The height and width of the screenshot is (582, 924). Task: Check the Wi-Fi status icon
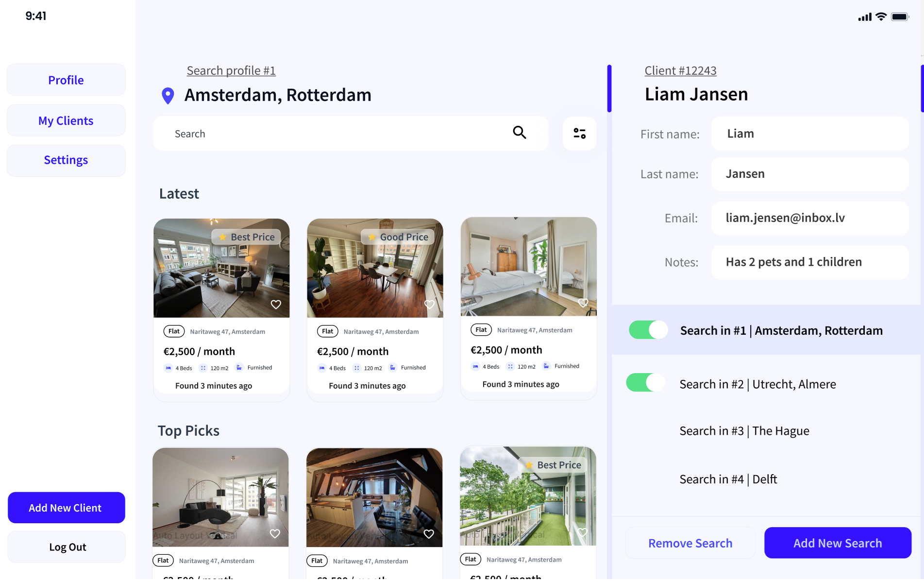pyautogui.click(x=881, y=17)
